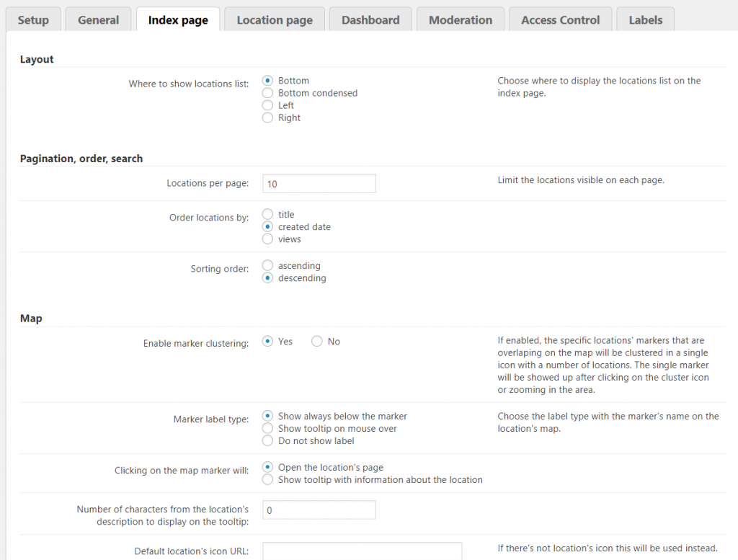Screen dimensions: 738x560
Task: Show locations list on the Left
Action: pyautogui.click(x=267, y=105)
